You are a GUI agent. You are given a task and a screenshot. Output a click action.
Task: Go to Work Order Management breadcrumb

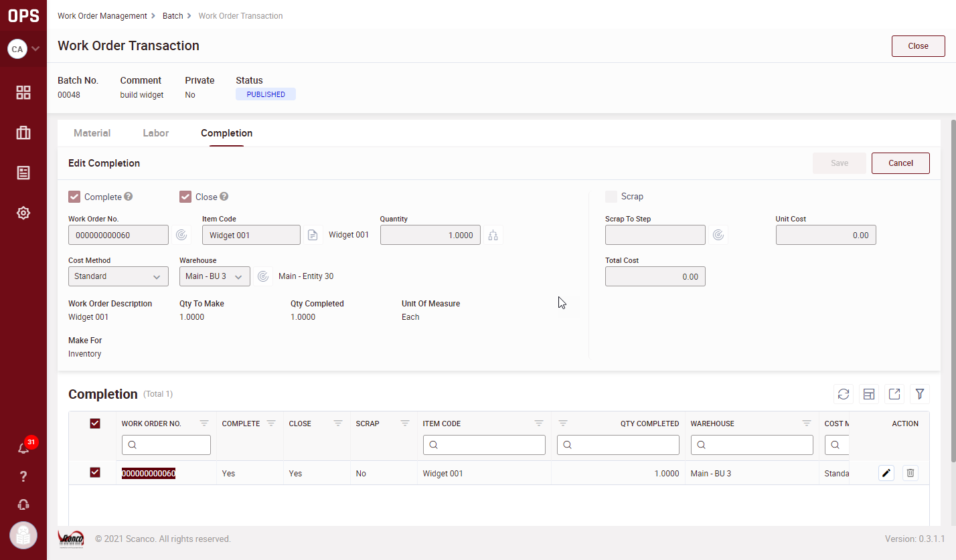102,16
